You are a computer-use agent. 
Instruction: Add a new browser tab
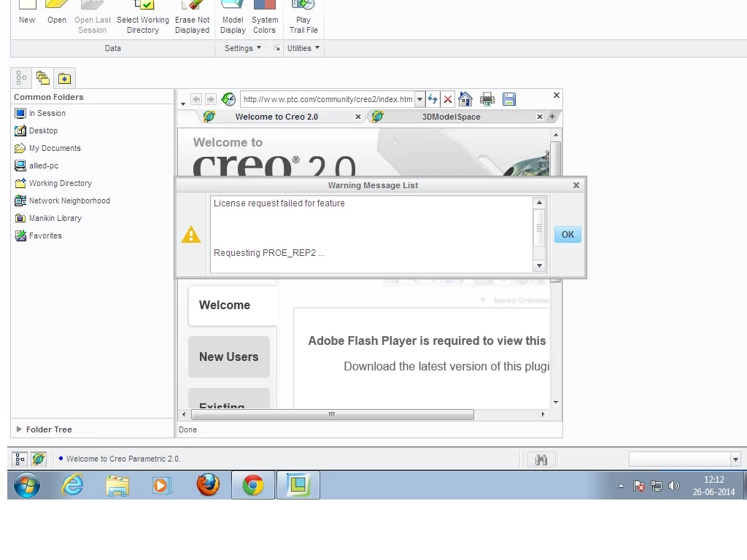pyautogui.click(x=552, y=116)
